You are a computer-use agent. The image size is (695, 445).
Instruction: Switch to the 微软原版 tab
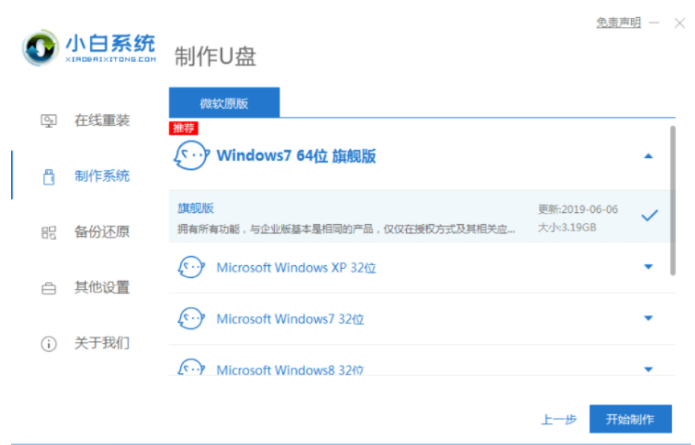tap(224, 103)
